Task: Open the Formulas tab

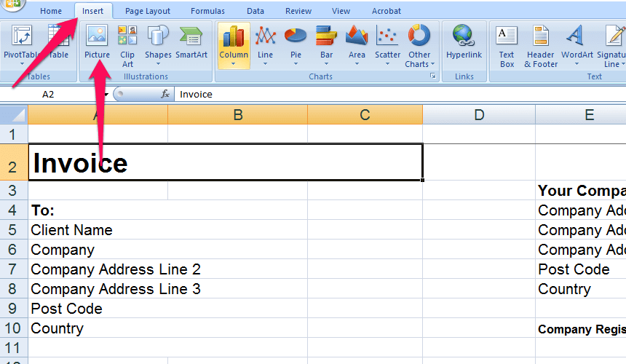Action: click(x=207, y=11)
